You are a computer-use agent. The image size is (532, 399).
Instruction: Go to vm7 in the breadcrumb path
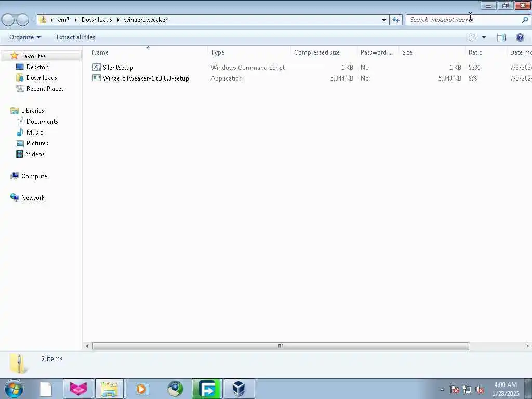63,20
